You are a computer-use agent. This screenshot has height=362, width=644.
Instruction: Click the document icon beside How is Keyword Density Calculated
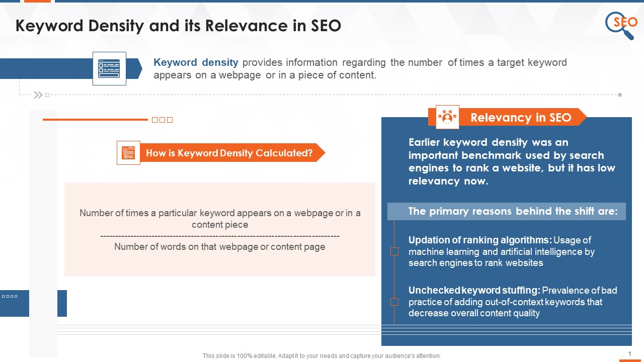[128, 153]
